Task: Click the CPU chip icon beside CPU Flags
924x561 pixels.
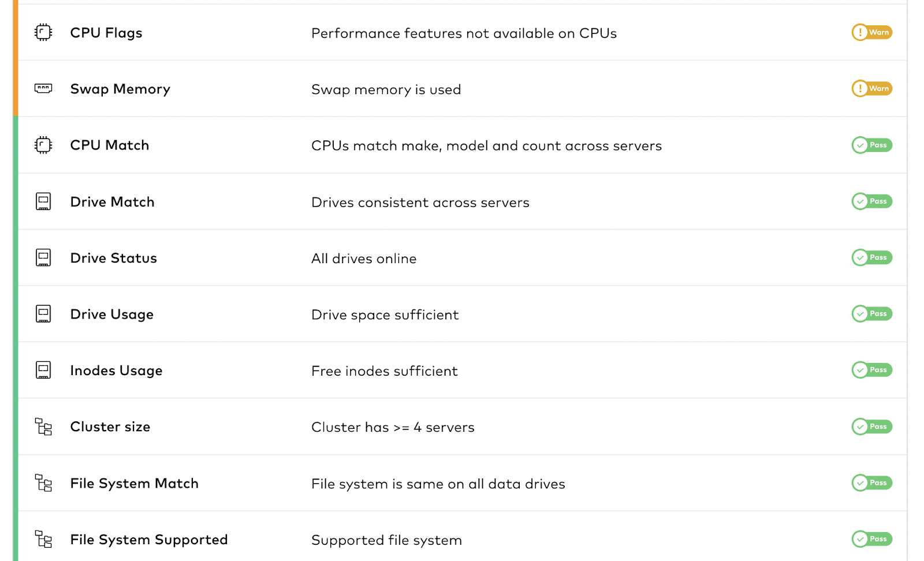Action: 43,32
